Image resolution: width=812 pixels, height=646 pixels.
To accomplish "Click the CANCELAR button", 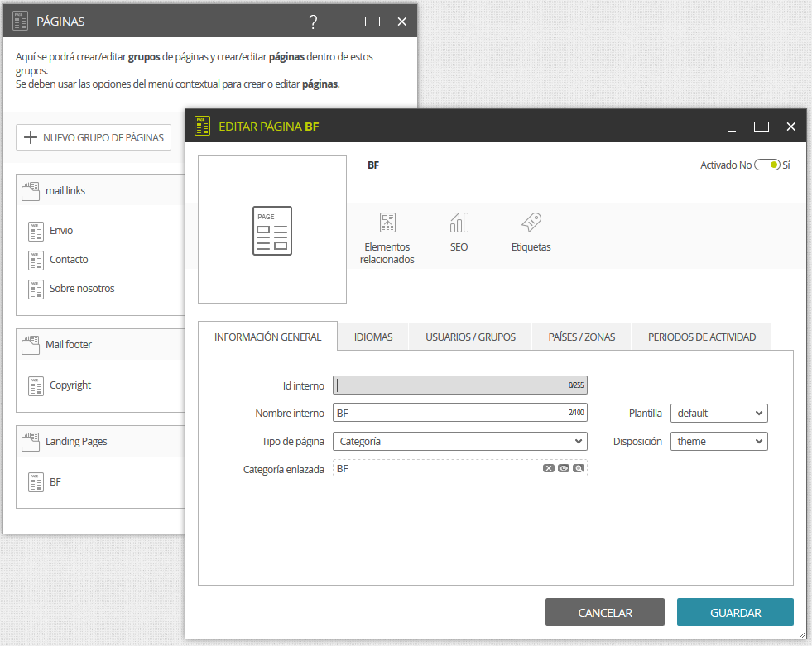I will (605, 613).
